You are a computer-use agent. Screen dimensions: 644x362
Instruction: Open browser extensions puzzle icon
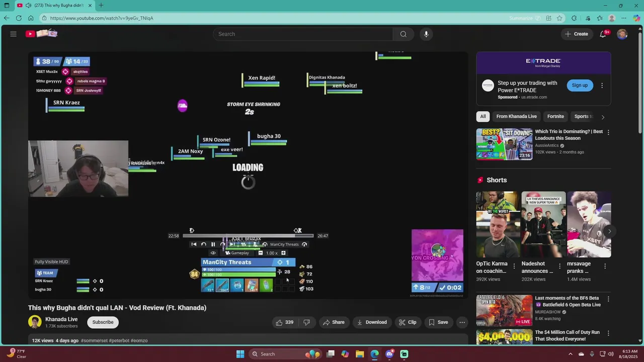(x=574, y=18)
